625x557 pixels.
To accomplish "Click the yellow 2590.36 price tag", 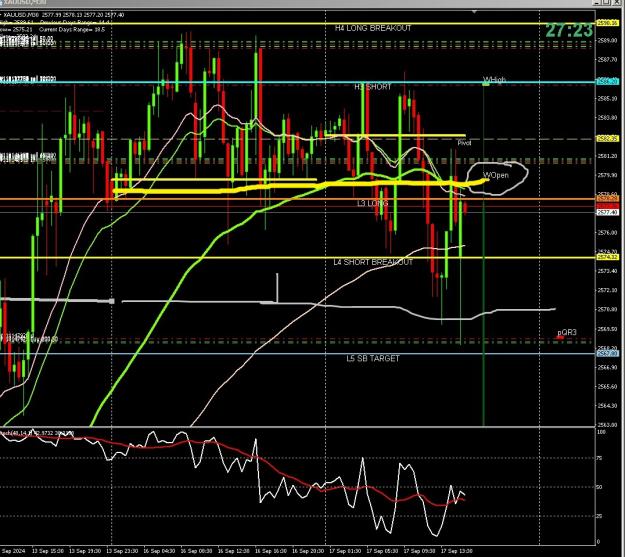I will click(x=608, y=23).
